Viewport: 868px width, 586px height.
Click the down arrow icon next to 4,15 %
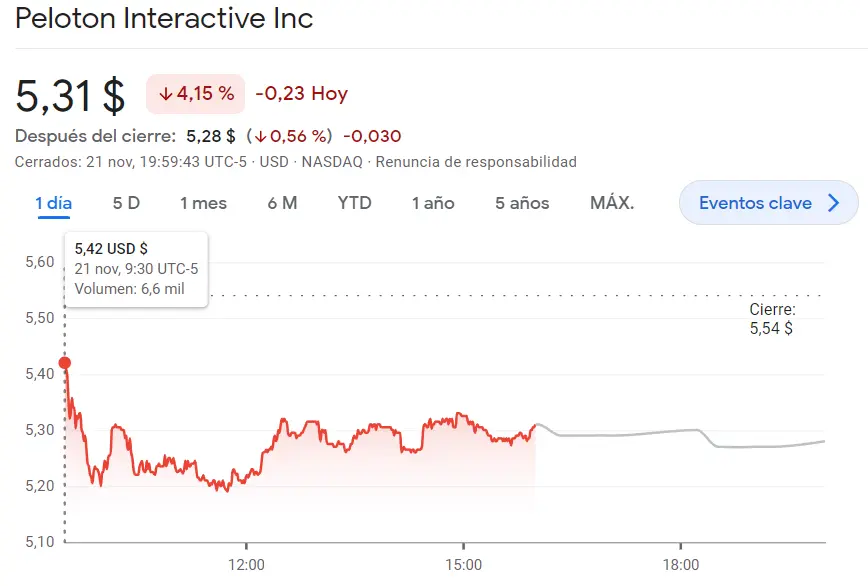tap(165, 93)
